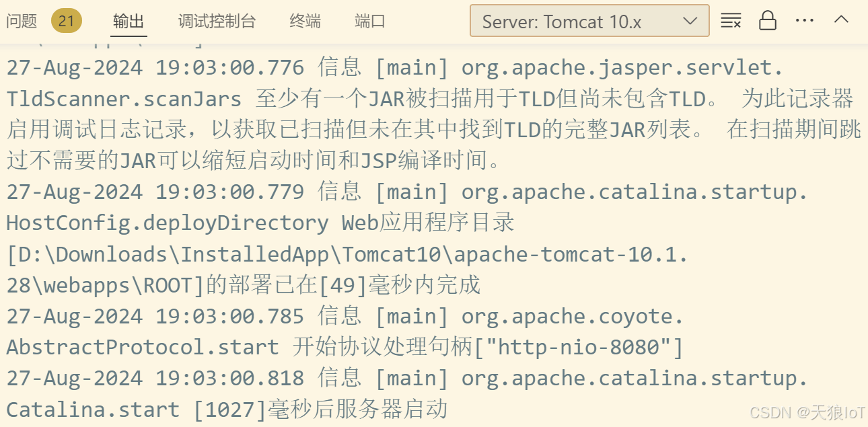Open the Server: Tomcat 10.x channel dropdown
The height and width of the screenshot is (427, 868).
click(x=589, y=21)
